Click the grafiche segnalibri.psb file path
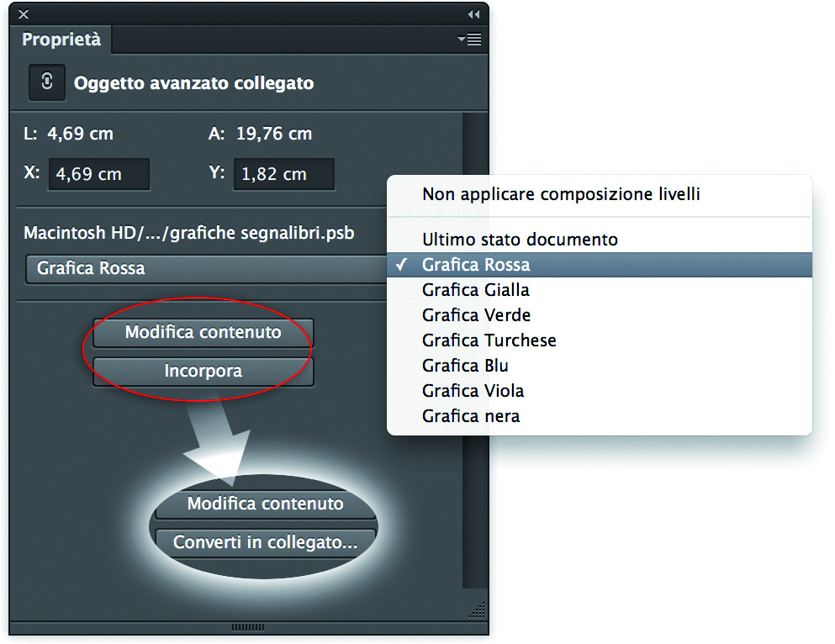The height and width of the screenshot is (644, 835). (189, 233)
